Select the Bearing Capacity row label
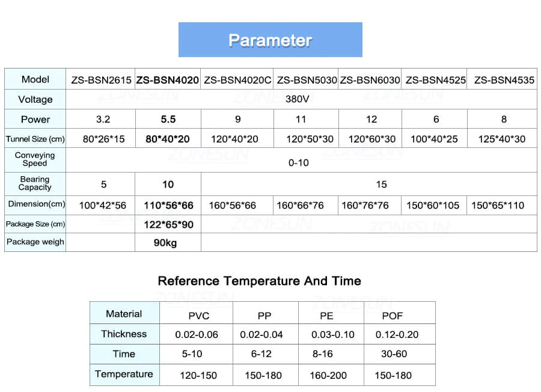The image size is (541, 392). coord(35,183)
